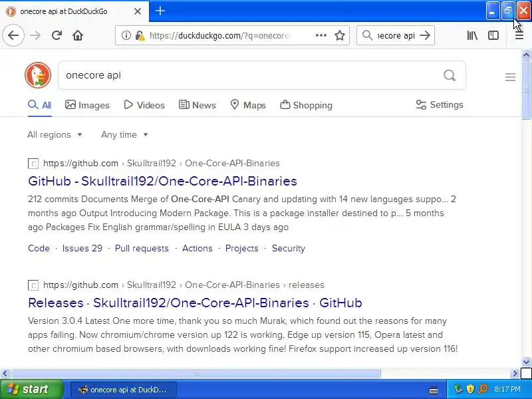The height and width of the screenshot is (399, 532).
Task: Open the Projects sitelink
Action: 242,248
